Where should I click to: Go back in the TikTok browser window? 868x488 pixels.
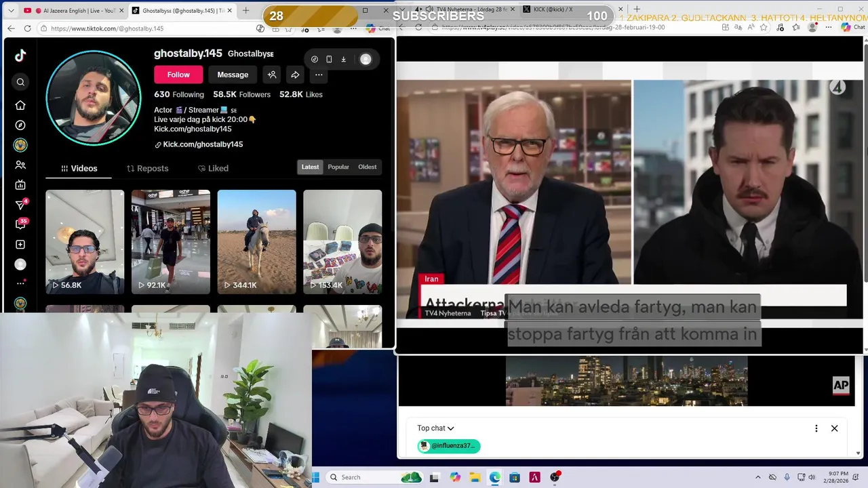(11, 28)
